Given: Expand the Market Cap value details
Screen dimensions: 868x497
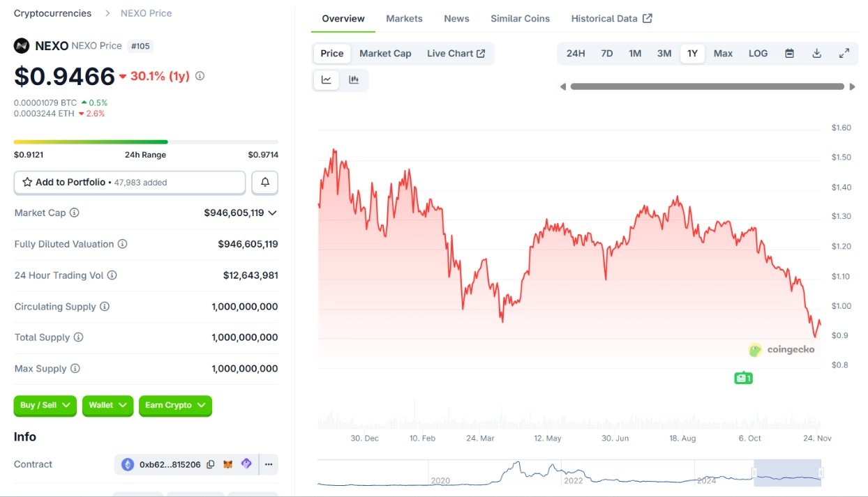Looking at the screenshot, I should coord(273,213).
